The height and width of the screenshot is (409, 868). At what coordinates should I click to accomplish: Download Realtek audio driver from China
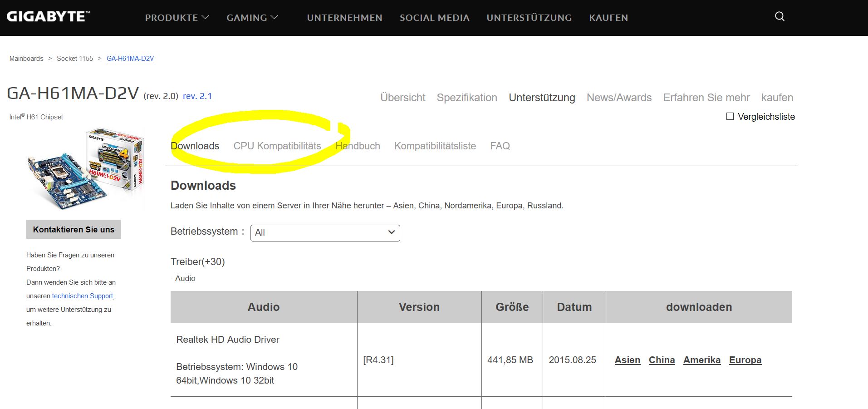662,360
